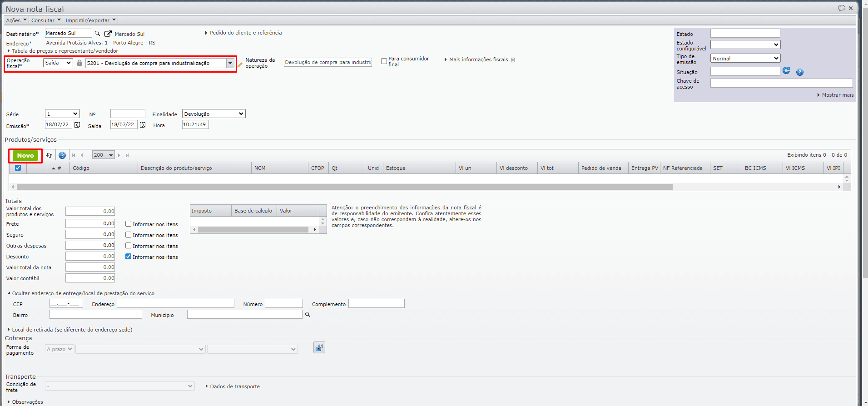This screenshot has width=868, height=406.
Task: Click the CFOP column header
Action: pyautogui.click(x=318, y=168)
